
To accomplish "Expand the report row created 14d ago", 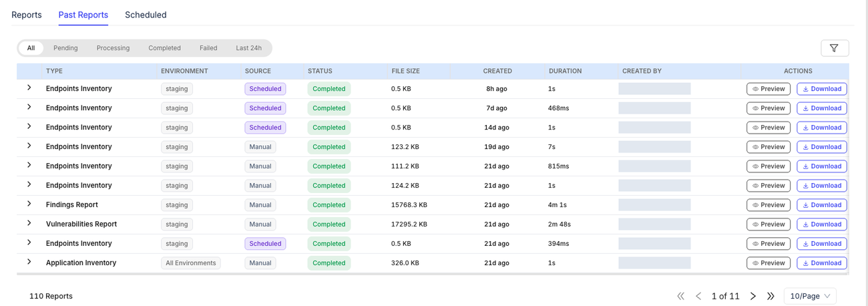I will click(x=29, y=126).
